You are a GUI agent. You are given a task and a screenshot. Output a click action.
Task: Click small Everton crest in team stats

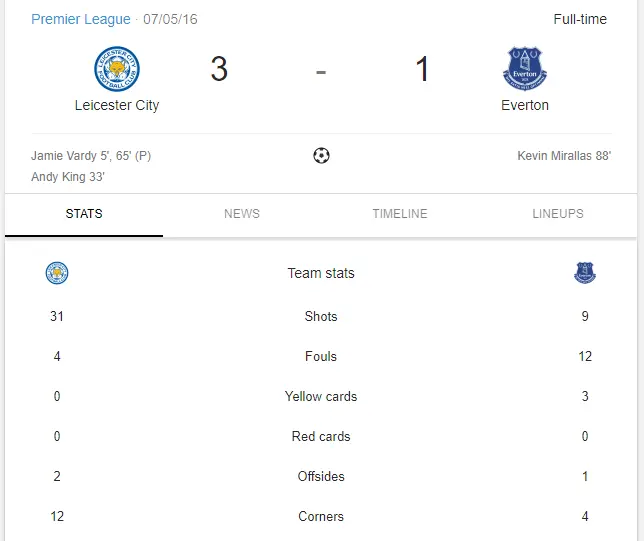[x=585, y=273]
